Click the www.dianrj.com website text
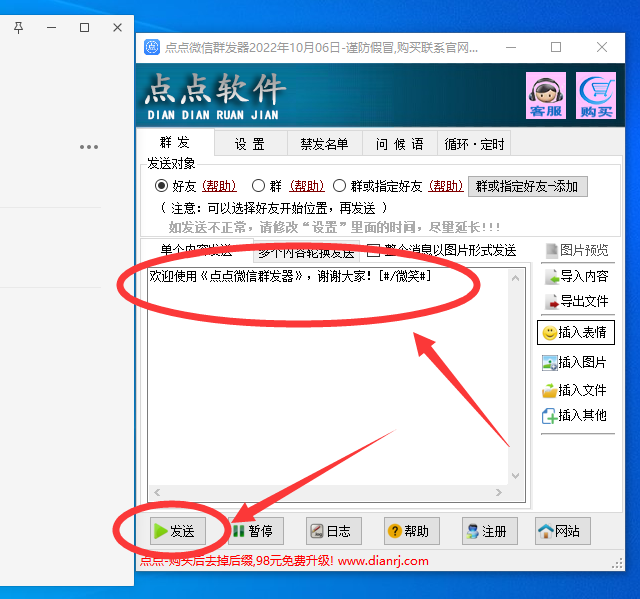This screenshot has width=640, height=599. point(383,561)
